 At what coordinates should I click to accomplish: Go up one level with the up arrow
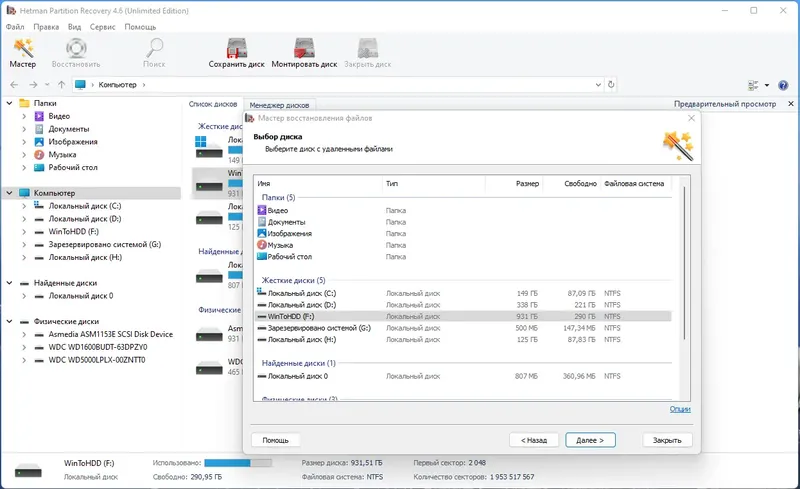click(61, 85)
